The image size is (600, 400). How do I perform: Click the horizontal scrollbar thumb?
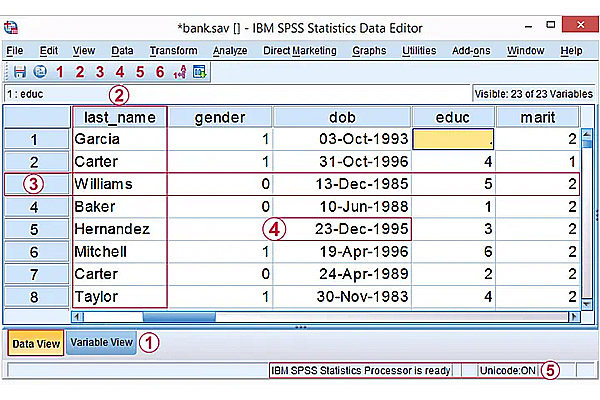tap(179, 317)
